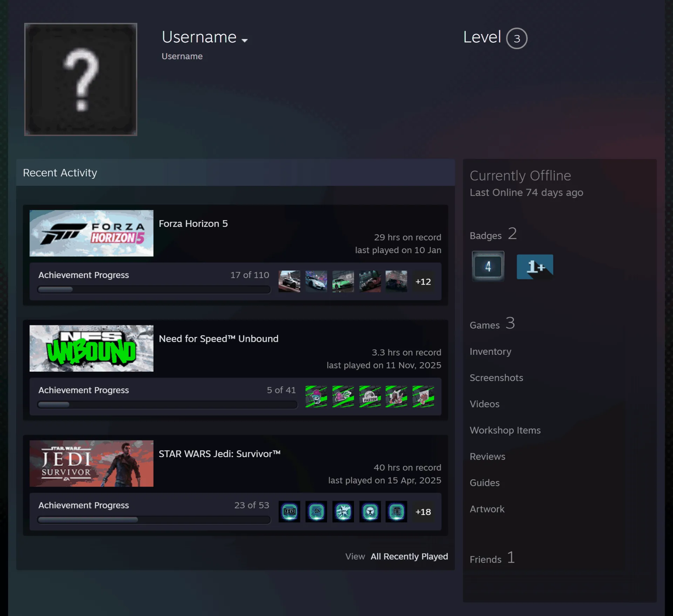This screenshot has width=673, height=616.
Task: Open the Jedi Survivor game banner
Action: click(91, 463)
